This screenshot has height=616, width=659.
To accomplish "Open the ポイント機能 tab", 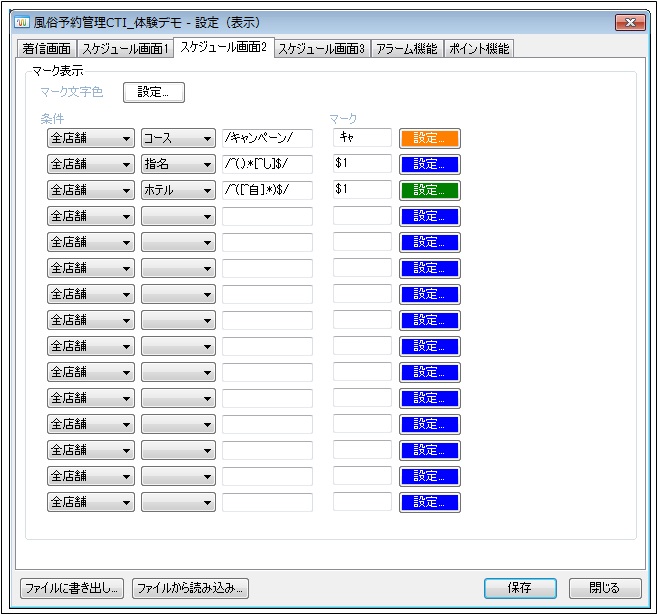I will 478,48.
